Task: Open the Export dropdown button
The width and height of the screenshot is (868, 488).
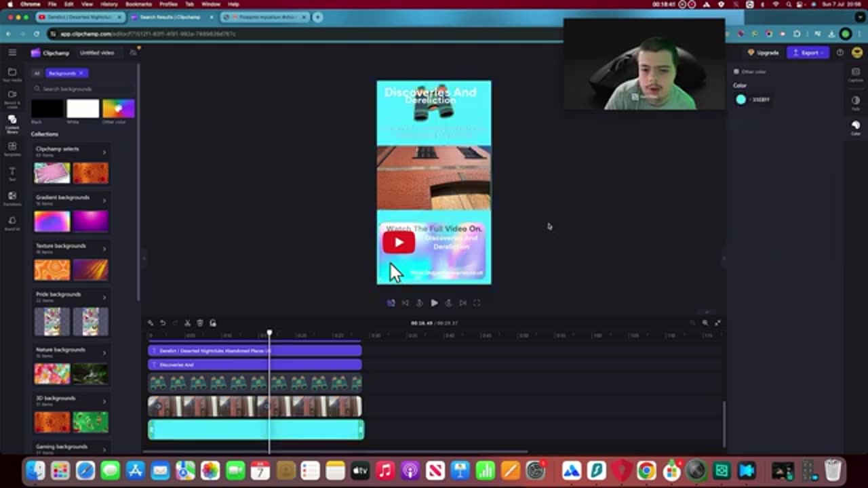Action: (809, 52)
